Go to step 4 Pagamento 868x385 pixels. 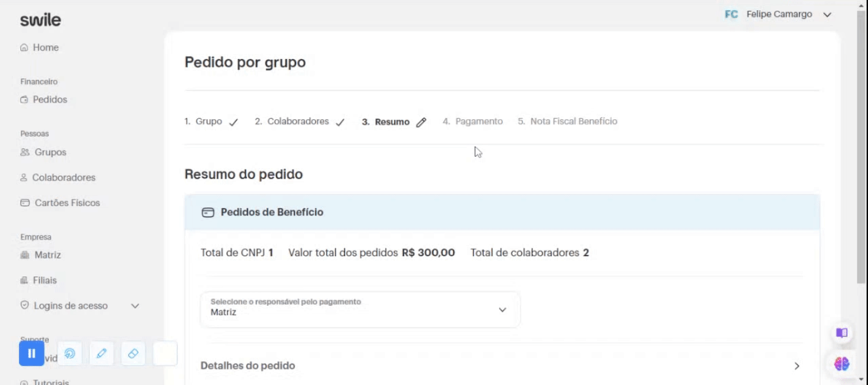click(473, 122)
